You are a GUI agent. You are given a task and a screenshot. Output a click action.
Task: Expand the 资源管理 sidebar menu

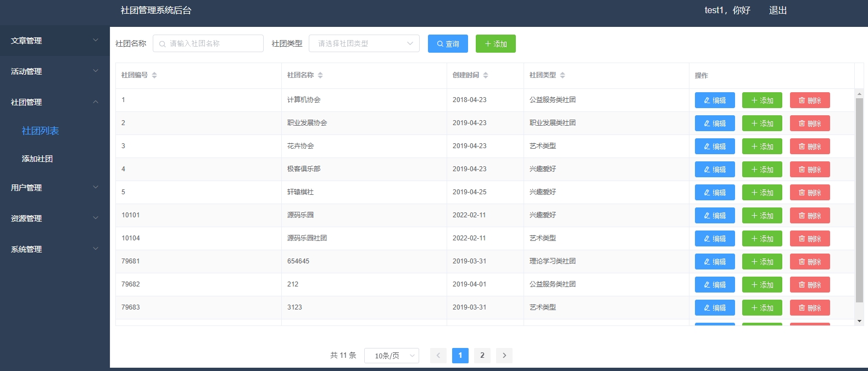[55, 218]
